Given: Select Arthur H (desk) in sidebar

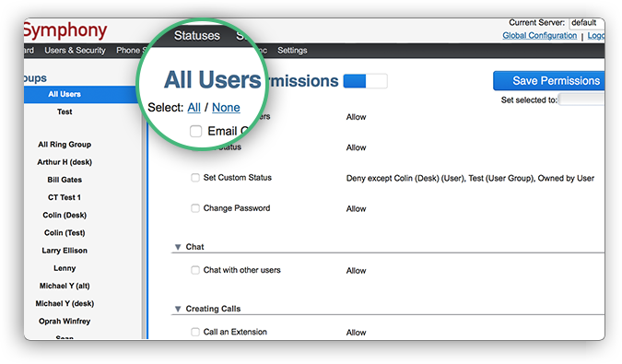Looking at the screenshot, I should 65,162.
